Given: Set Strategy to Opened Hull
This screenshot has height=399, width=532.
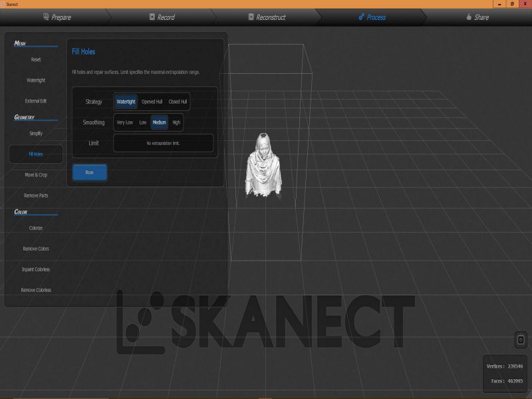Looking at the screenshot, I should click(x=152, y=102).
